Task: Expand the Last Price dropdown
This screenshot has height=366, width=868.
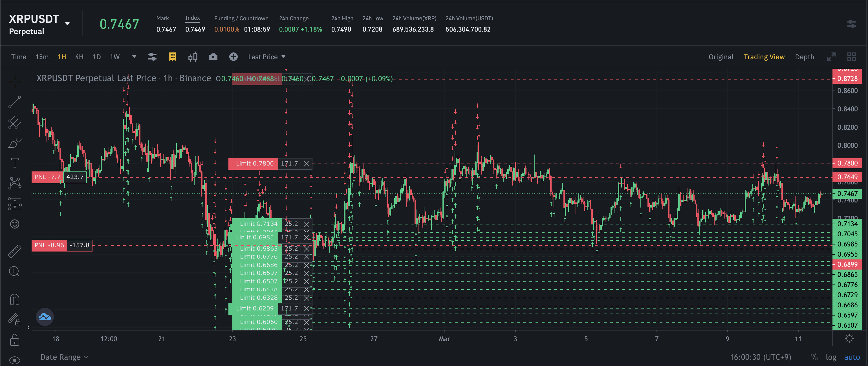Action: pos(266,57)
